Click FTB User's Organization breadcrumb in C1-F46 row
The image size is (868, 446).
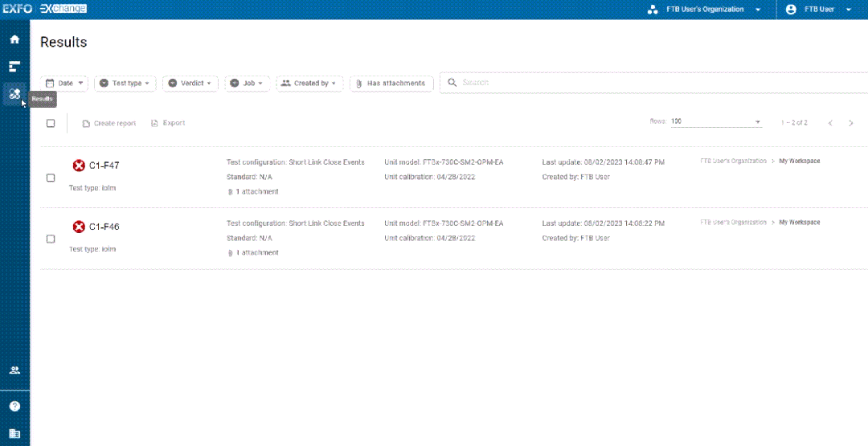[x=734, y=222]
